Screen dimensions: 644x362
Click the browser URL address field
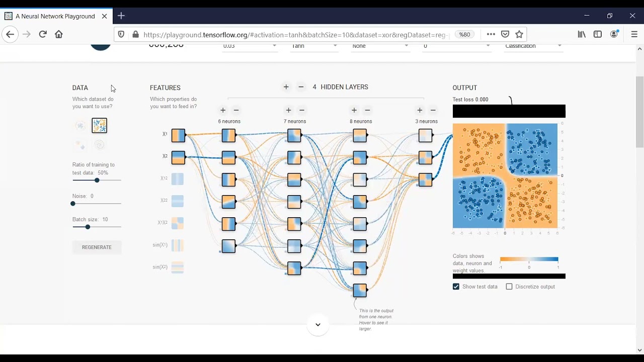[296, 34]
